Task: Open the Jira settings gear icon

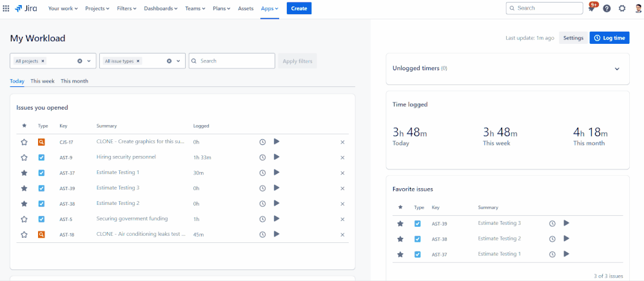Action: click(622, 8)
